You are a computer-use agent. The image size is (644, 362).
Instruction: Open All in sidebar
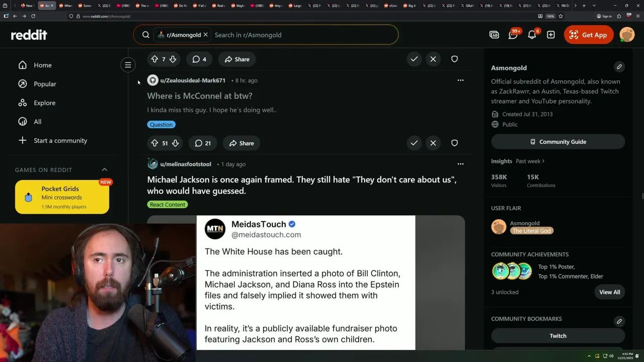click(x=38, y=122)
